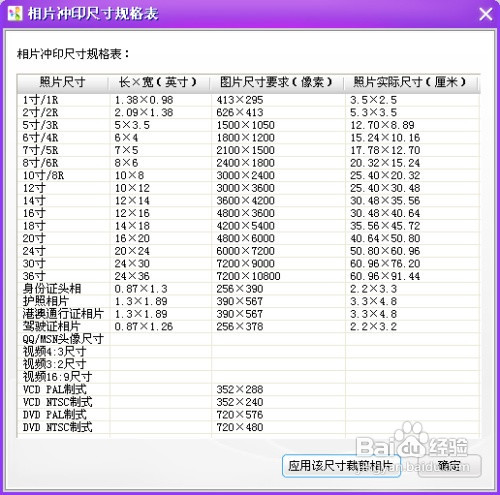The height and width of the screenshot is (495, 500).
Task: Select the 视频3:2尺寸 row
Action: [248, 364]
